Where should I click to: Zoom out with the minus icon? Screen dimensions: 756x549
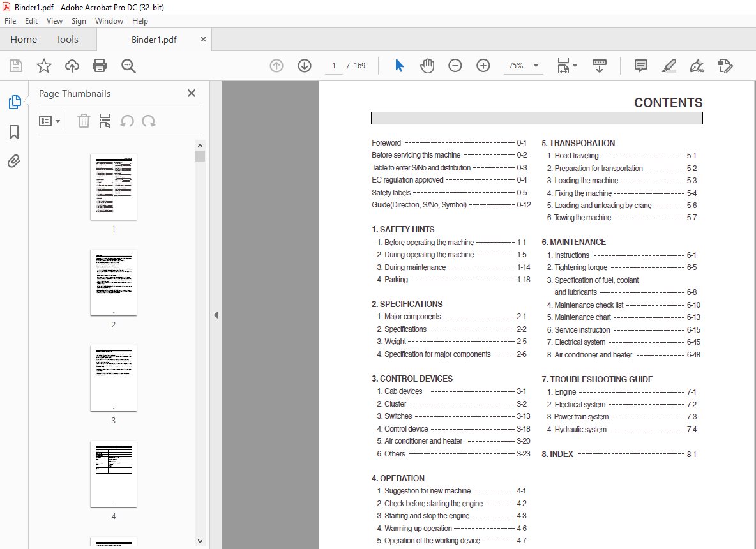point(455,66)
